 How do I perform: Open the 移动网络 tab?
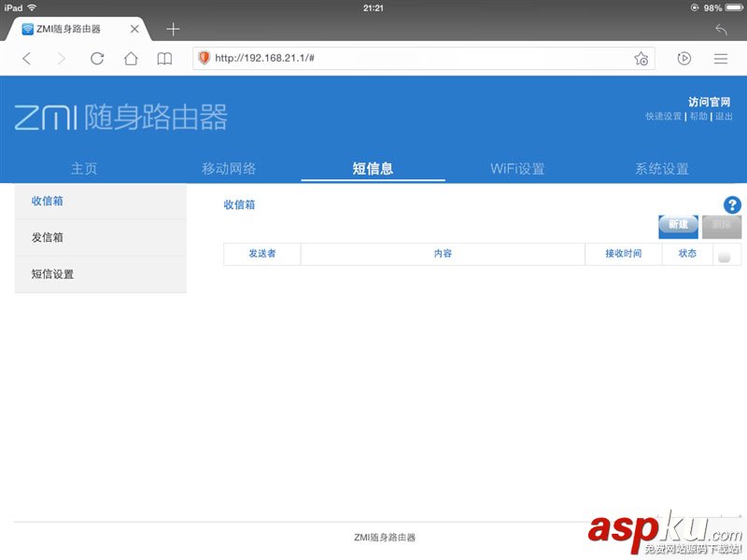click(229, 167)
